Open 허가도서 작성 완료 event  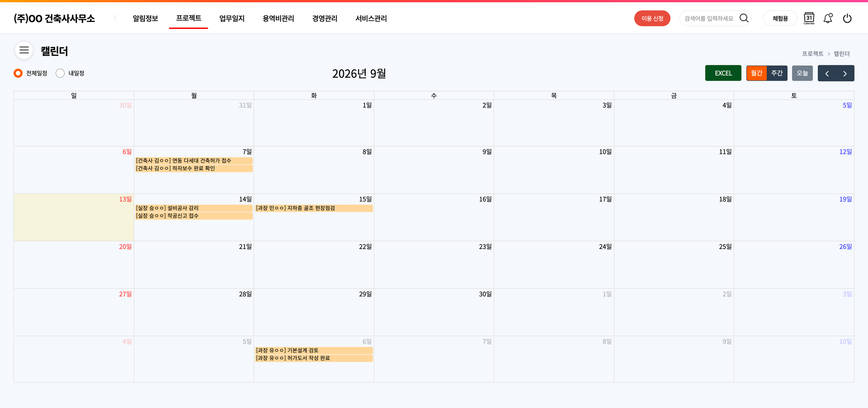314,358
